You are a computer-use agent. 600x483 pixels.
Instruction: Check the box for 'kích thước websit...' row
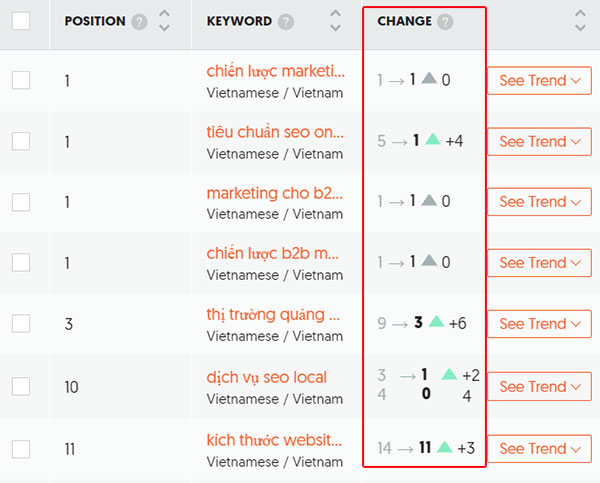[21, 449]
